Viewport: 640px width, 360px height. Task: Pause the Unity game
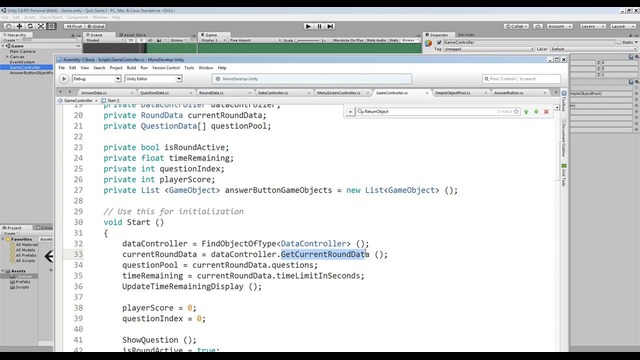(319, 26)
